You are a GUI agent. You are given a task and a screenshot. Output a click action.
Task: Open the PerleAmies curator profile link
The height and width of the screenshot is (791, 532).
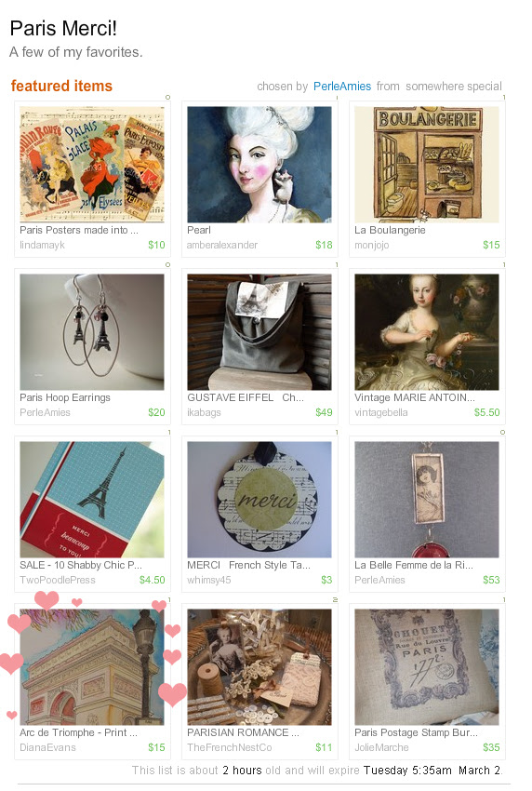pos(342,87)
